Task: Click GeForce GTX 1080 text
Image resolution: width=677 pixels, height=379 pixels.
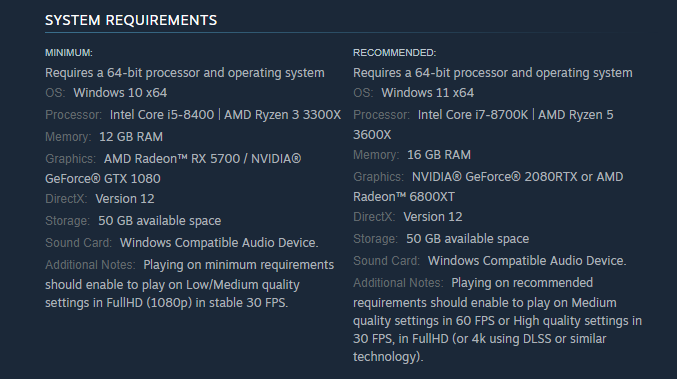Action: [x=103, y=179]
